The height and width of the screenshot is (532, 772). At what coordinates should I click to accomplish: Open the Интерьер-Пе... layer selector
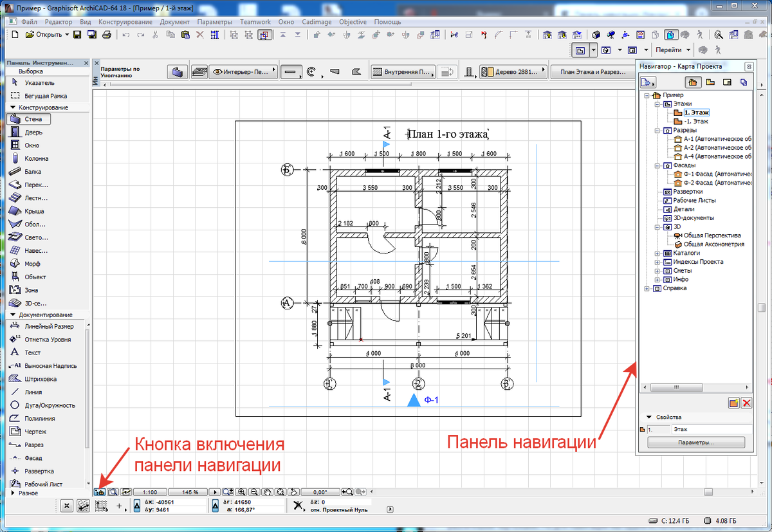(244, 72)
